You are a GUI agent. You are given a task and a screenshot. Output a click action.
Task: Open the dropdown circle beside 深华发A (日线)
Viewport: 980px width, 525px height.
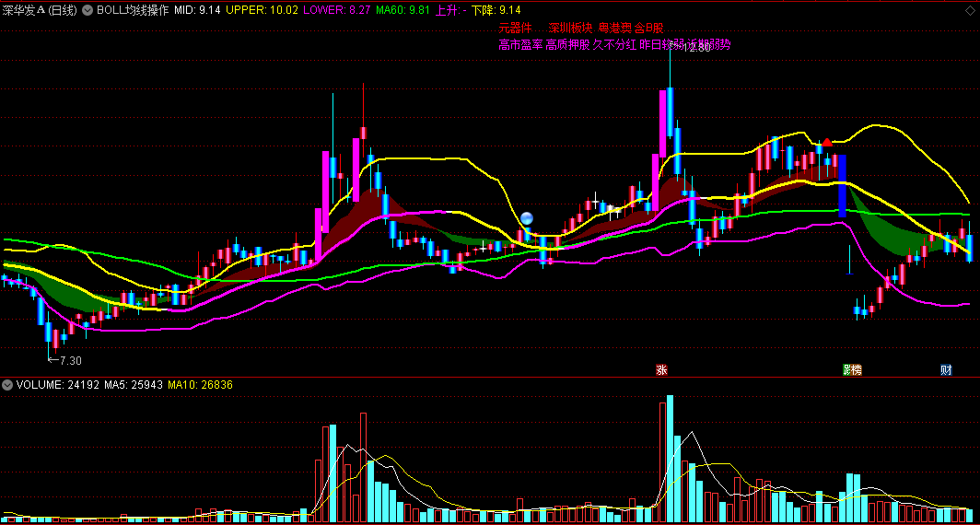tap(87, 10)
